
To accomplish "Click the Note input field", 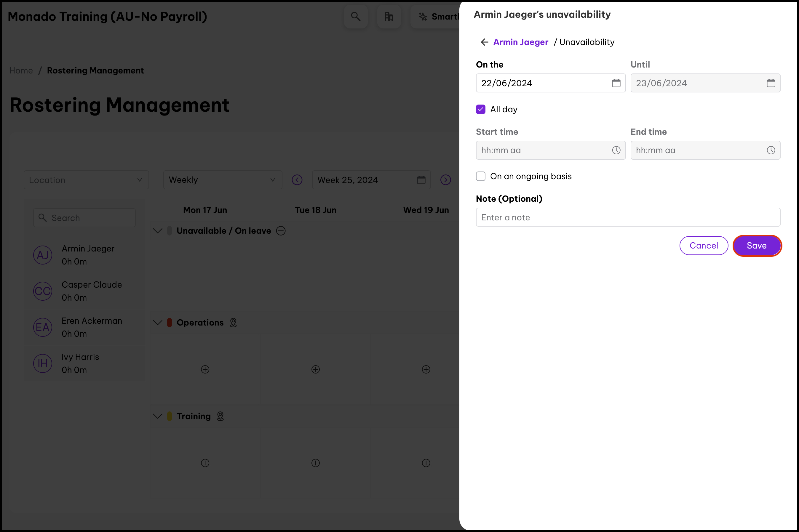I will tap(628, 217).
